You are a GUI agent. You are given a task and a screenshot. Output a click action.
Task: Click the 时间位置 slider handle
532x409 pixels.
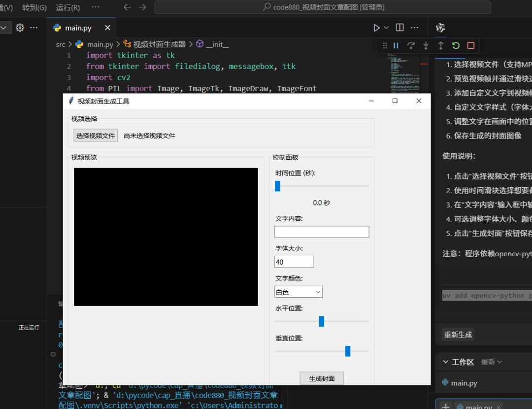[277, 186]
